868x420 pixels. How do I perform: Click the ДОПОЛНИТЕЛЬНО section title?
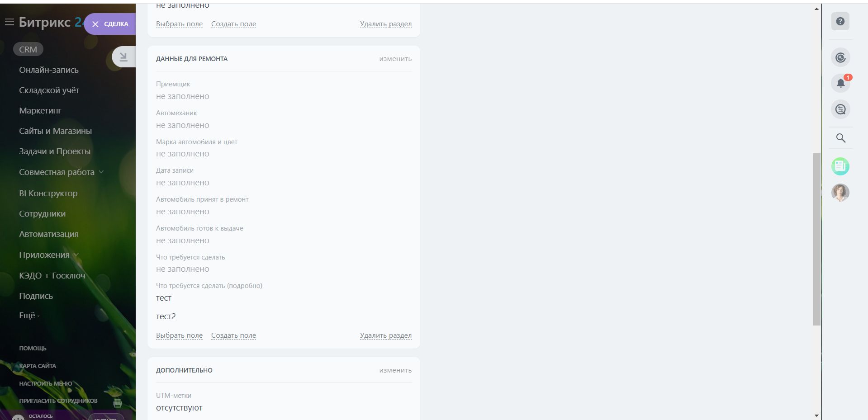coord(184,370)
